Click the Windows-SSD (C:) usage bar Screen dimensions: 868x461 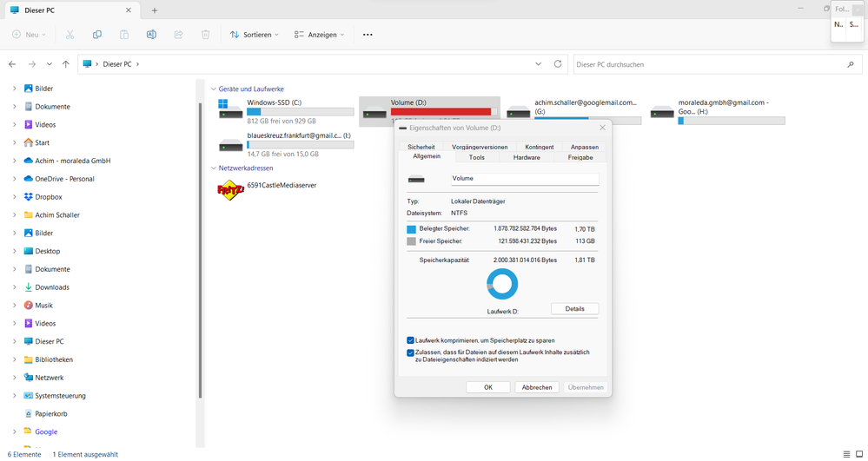point(300,112)
